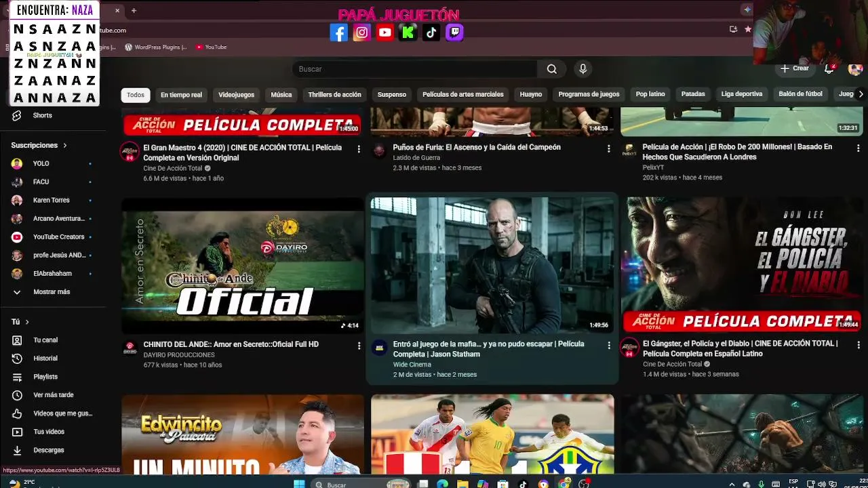Image resolution: width=868 pixels, height=488 pixels.
Task: Switch to Chrome in the taskbar
Action: tap(564, 484)
